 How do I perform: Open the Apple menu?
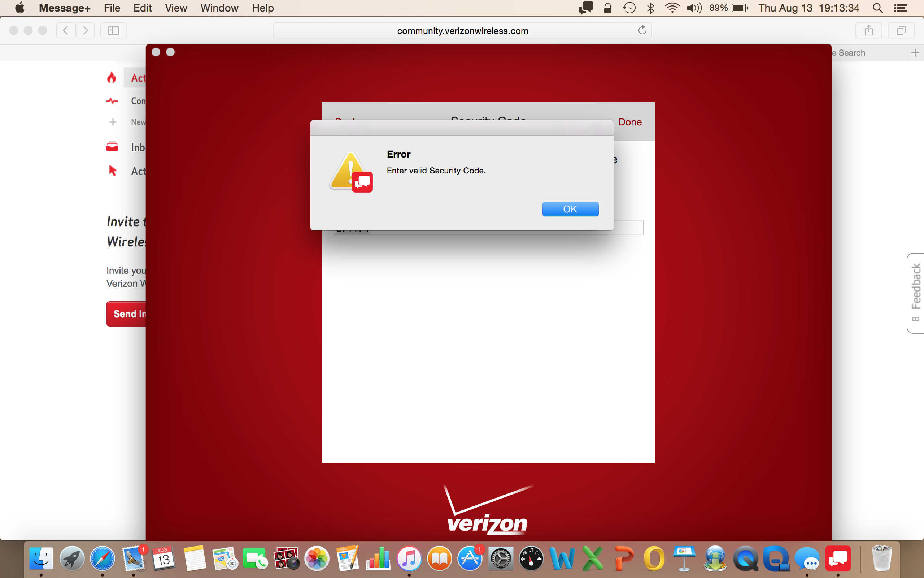(19, 8)
